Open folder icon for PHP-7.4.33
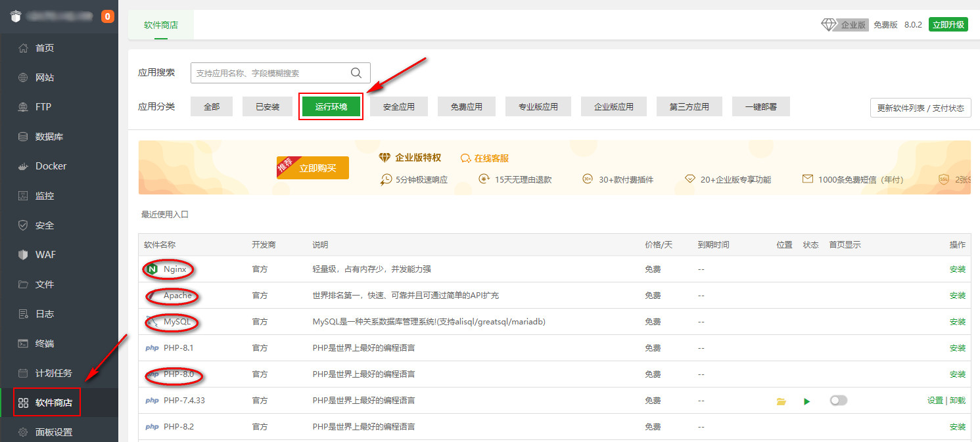The image size is (980, 442). click(781, 401)
